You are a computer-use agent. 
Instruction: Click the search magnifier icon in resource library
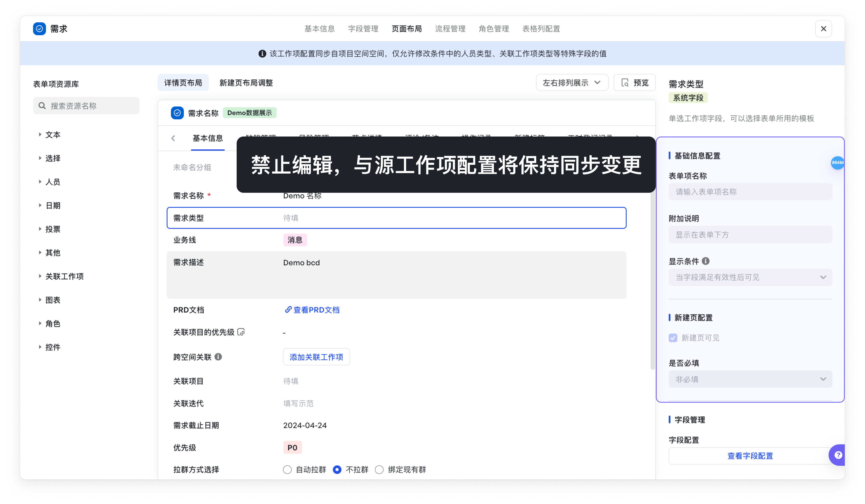pyautogui.click(x=42, y=106)
